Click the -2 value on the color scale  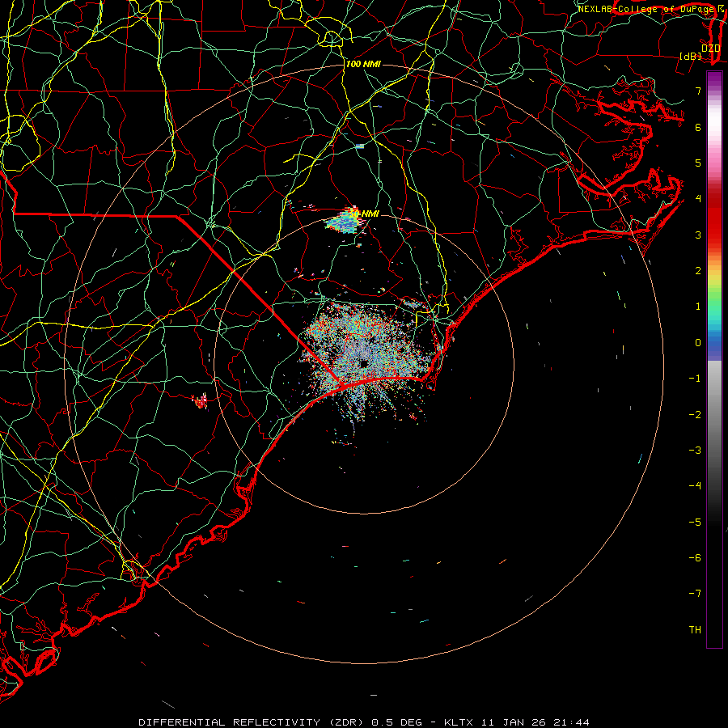[695, 414]
